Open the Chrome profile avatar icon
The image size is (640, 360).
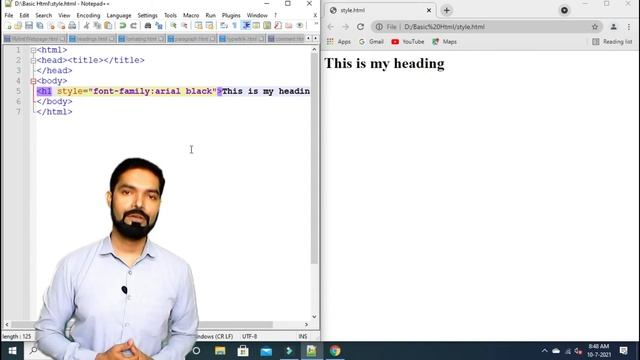(613, 27)
